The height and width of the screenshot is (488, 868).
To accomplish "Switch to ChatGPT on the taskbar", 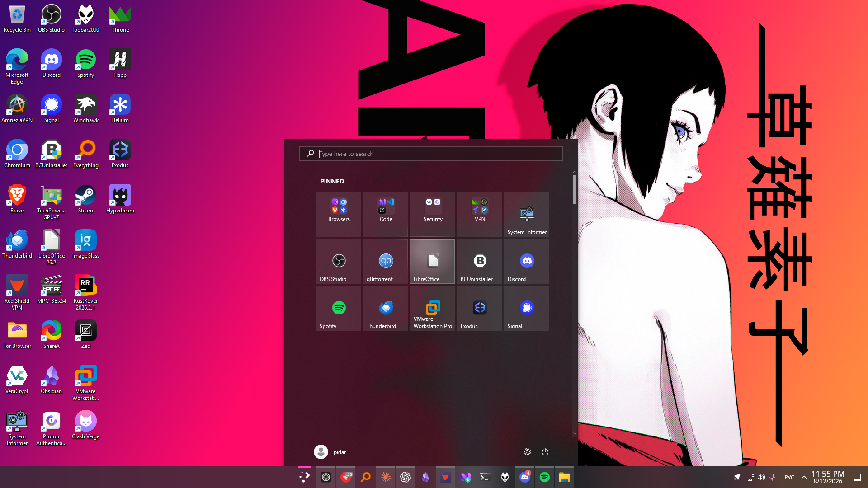I will click(x=406, y=477).
